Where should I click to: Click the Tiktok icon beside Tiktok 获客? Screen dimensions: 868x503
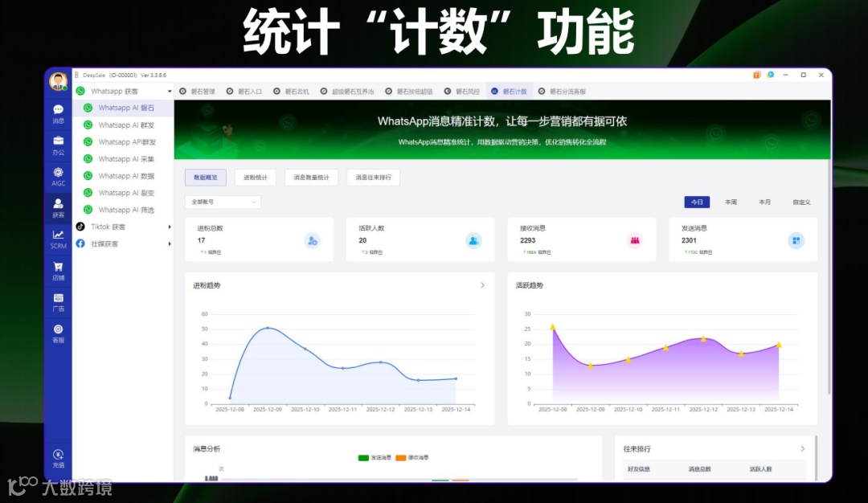[x=80, y=227]
